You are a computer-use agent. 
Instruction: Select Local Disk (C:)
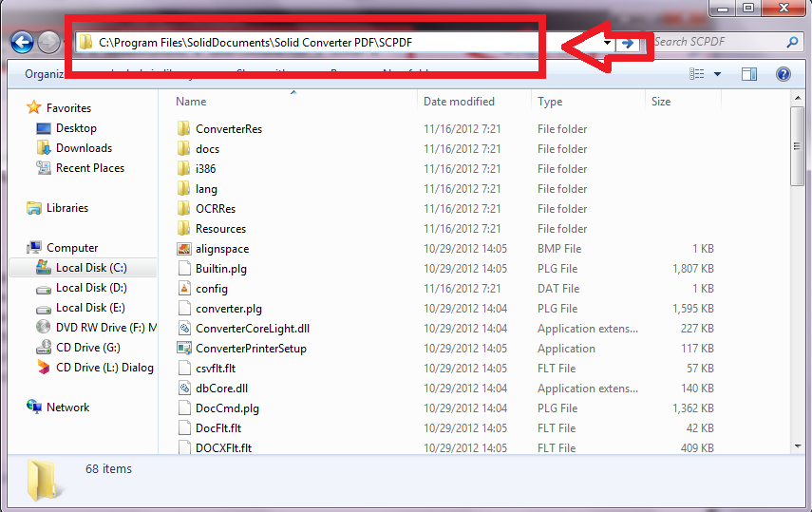pyautogui.click(x=91, y=268)
